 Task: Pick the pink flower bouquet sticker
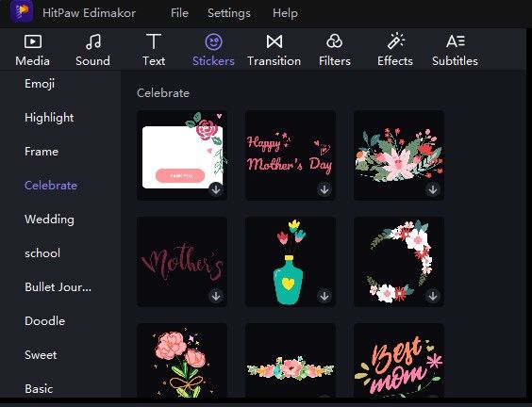(x=182, y=361)
